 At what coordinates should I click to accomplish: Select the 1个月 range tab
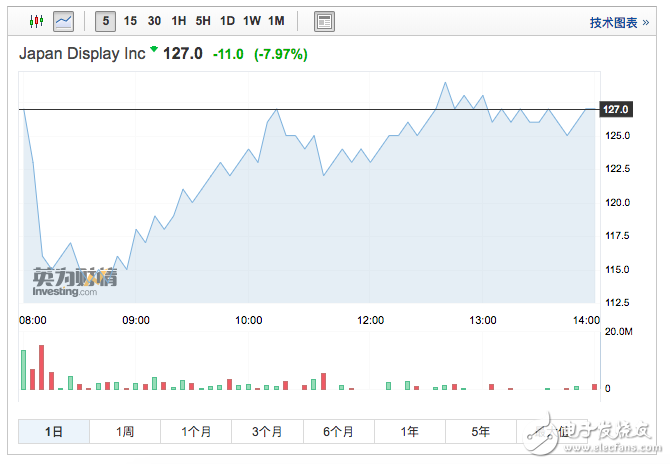click(x=196, y=432)
